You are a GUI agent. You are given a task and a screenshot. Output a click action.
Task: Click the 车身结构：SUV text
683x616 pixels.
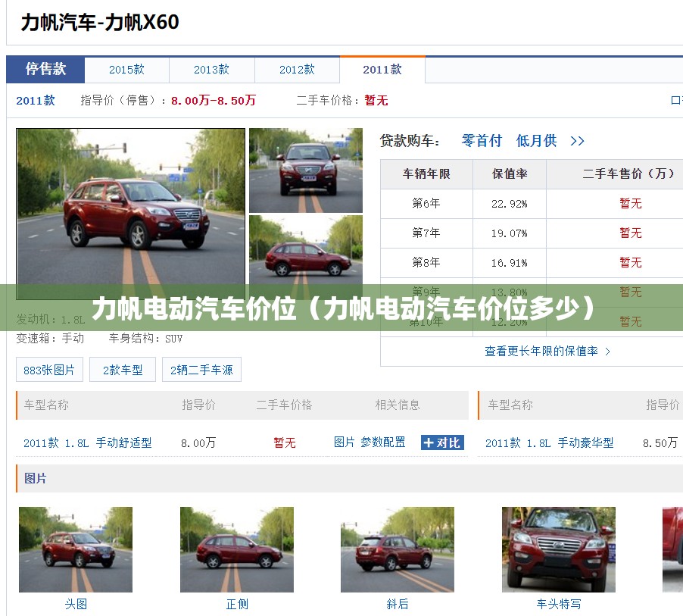tap(145, 338)
